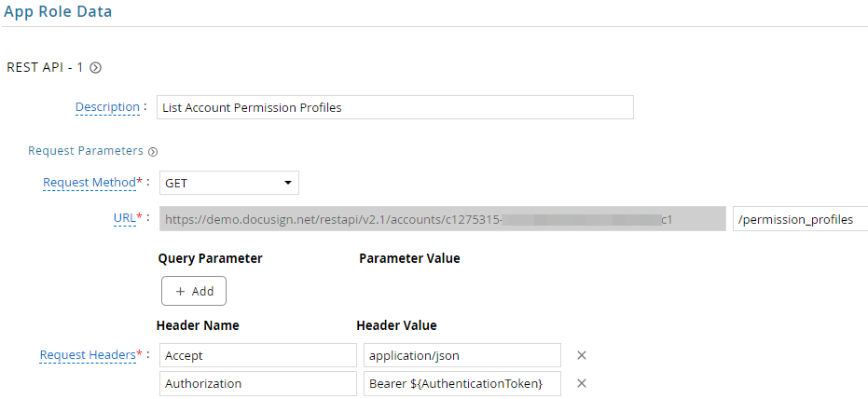Open the Request Method GET dropdown
The height and width of the screenshot is (399, 868).
pyautogui.click(x=229, y=183)
